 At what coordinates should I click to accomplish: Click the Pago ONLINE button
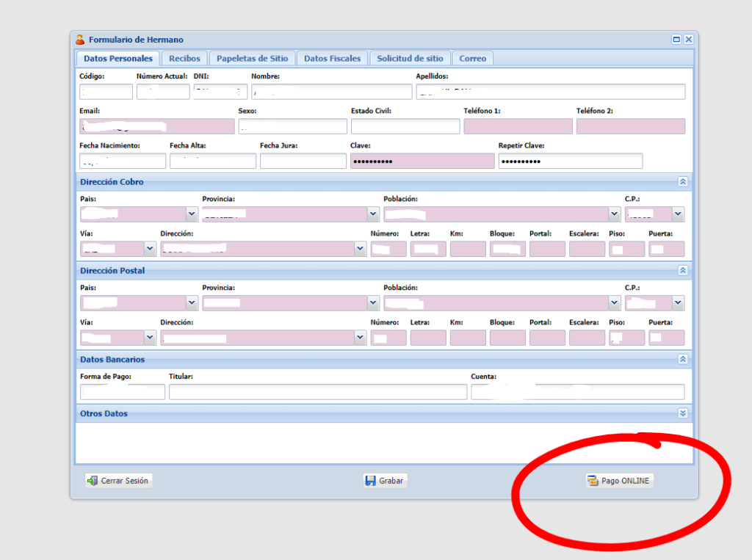[619, 481]
